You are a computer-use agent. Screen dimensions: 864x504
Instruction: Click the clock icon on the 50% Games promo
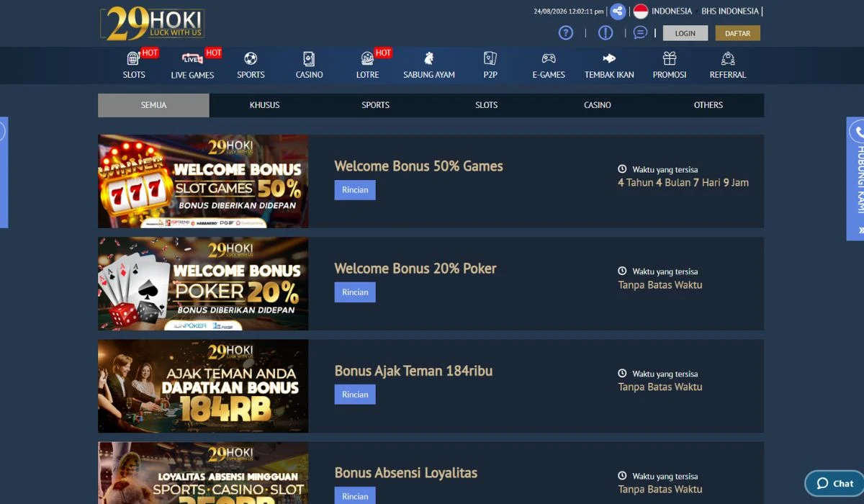622,169
